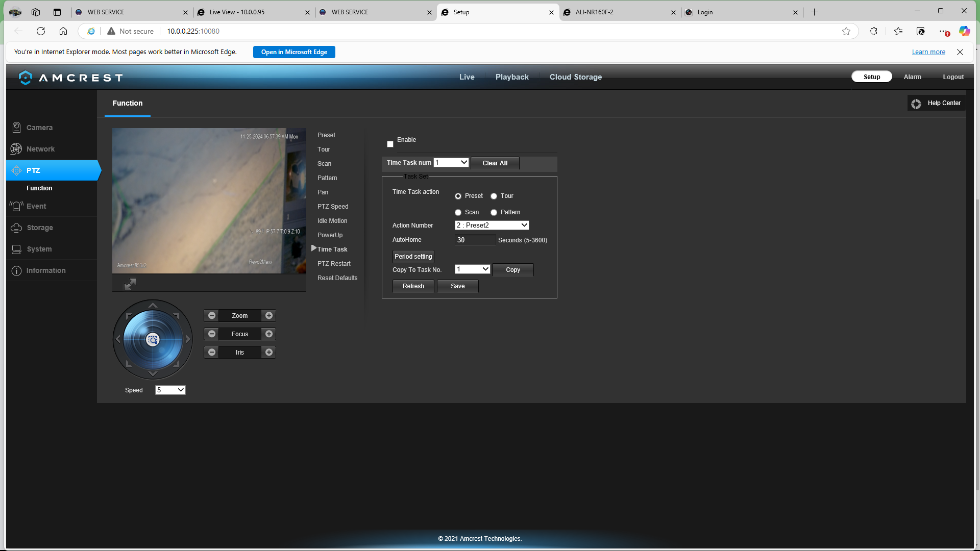Click PTZ joystick center magnifier icon
This screenshot has height=551, width=980.
[x=153, y=340]
